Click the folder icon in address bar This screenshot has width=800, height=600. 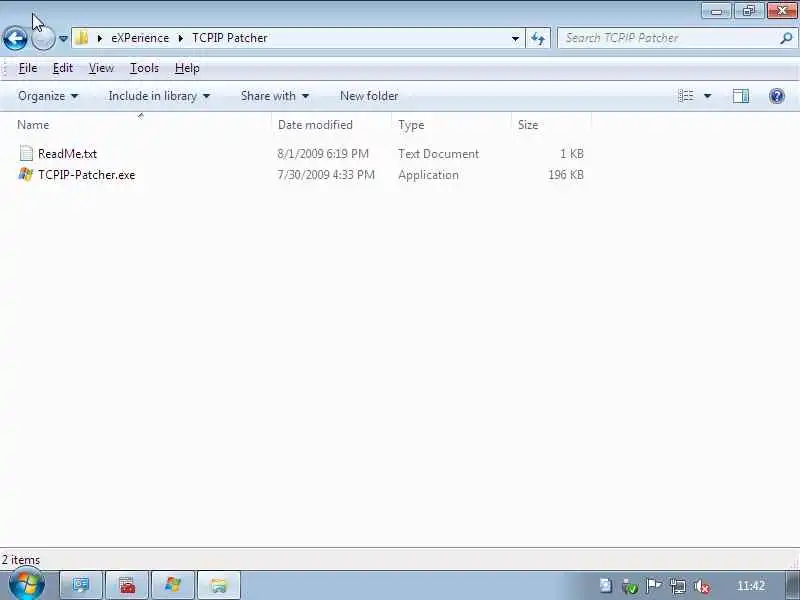point(82,38)
